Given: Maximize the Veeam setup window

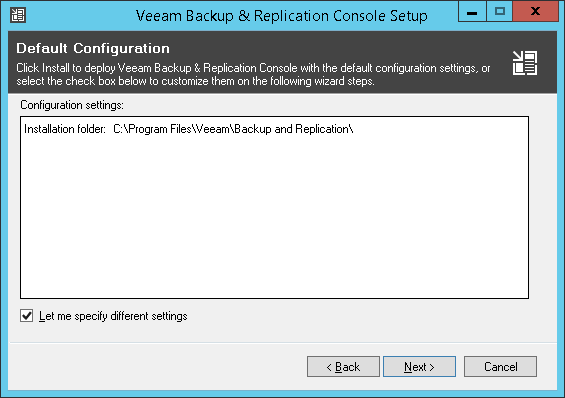Looking at the screenshot, I should click(x=499, y=12).
